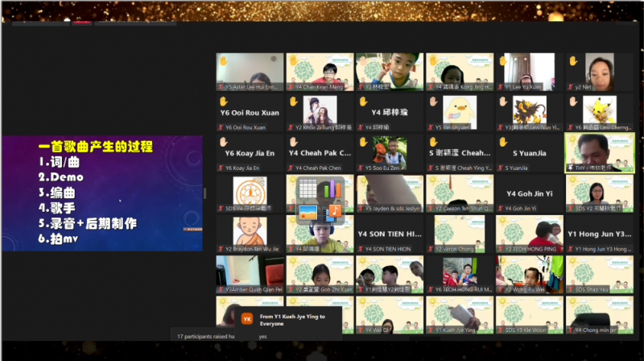
Task: Select the yellow duck avatar tile Y5 Yin Shyuen
Action: pyautogui.click(x=460, y=111)
